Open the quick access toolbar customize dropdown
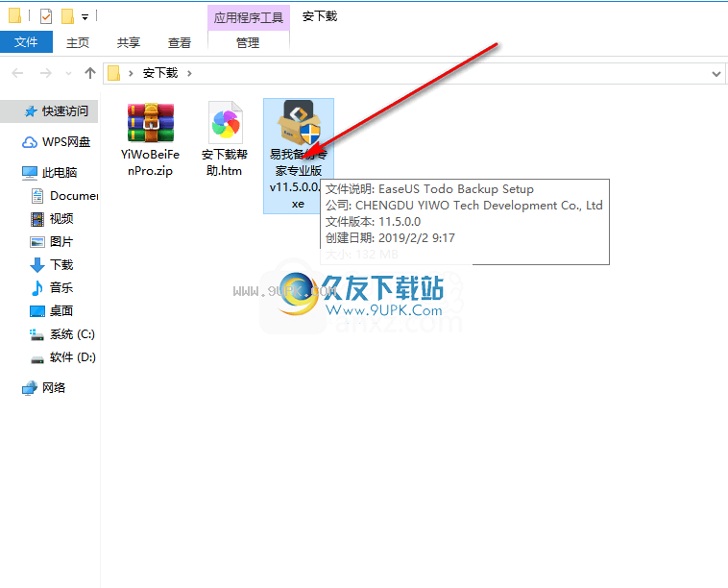 [x=85, y=17]
